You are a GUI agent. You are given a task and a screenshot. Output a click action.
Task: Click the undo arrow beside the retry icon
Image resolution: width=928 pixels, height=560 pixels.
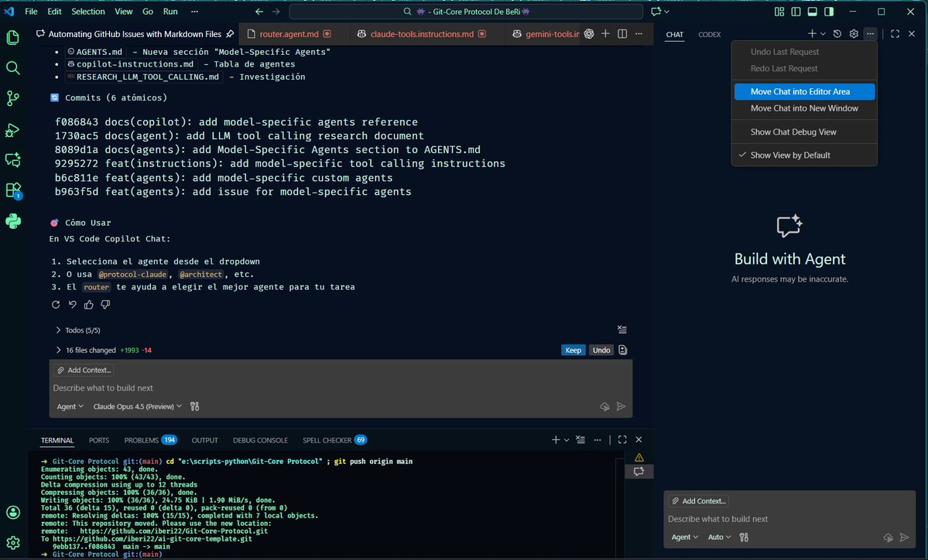click(72, 305)
